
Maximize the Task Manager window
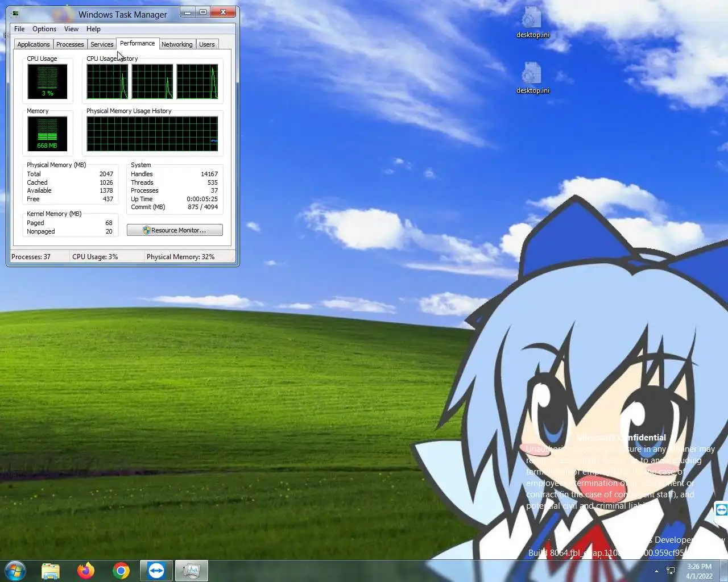tap(202, 12)
